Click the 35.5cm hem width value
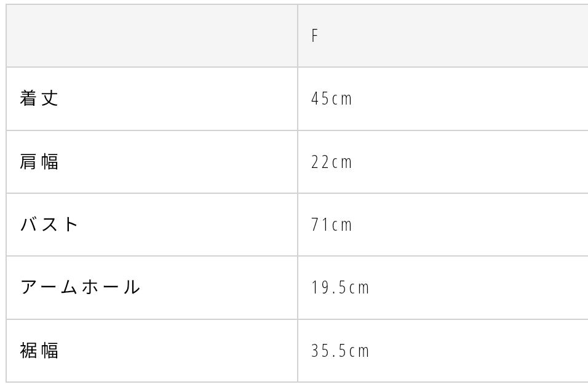This screenshot has height=387, width=588. [340, 351]
